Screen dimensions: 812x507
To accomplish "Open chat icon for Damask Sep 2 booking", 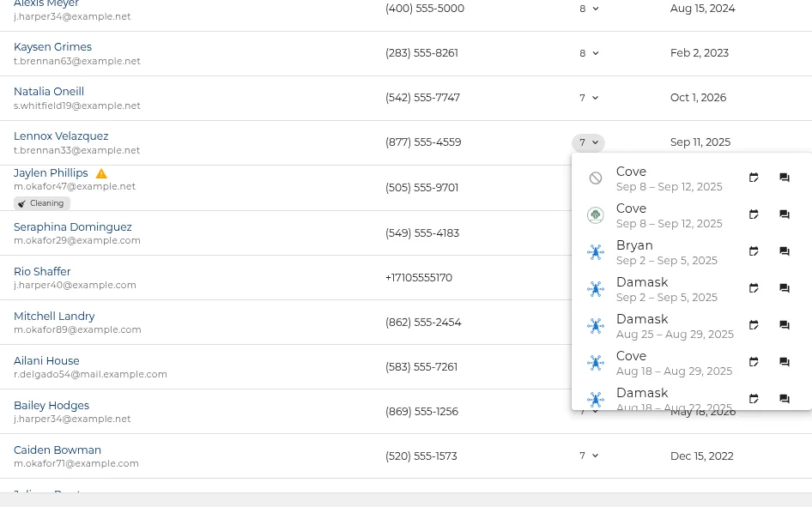I will 784,288.
